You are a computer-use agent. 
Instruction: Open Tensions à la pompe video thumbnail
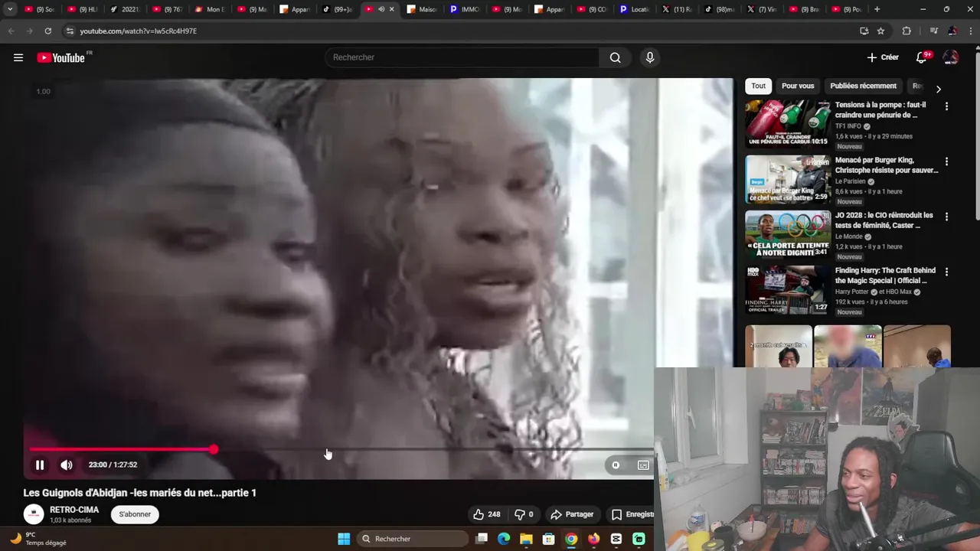pos(788,124)
